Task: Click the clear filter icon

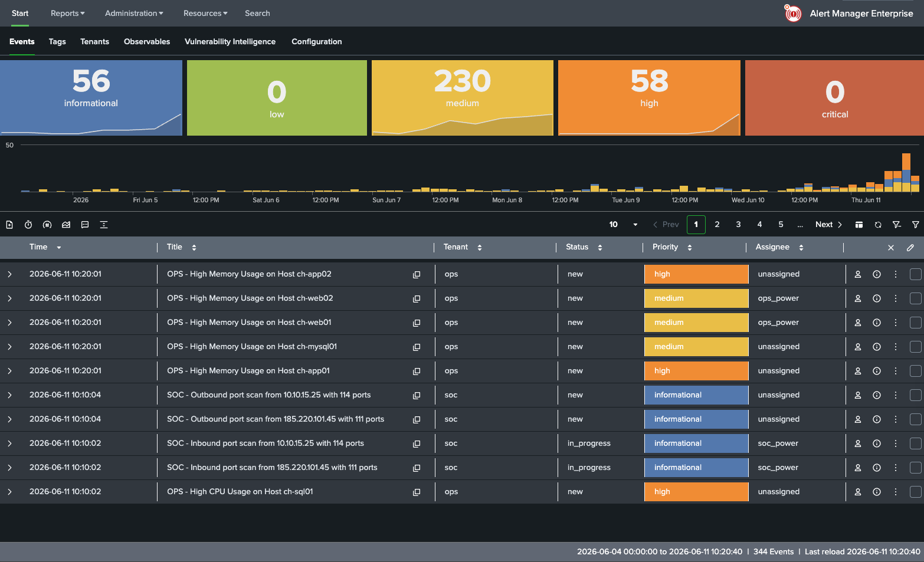Action: (897, 225)
